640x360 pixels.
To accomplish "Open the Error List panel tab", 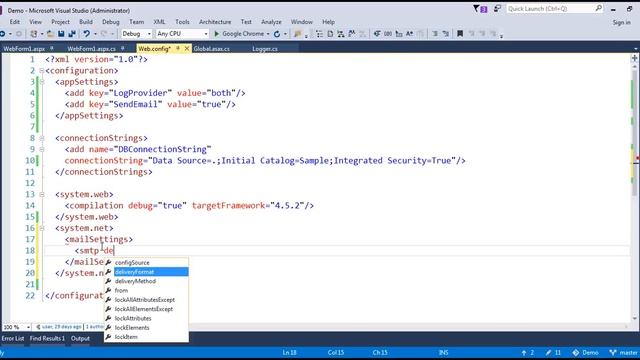I will pyautogui.click(x=13, y=338).
